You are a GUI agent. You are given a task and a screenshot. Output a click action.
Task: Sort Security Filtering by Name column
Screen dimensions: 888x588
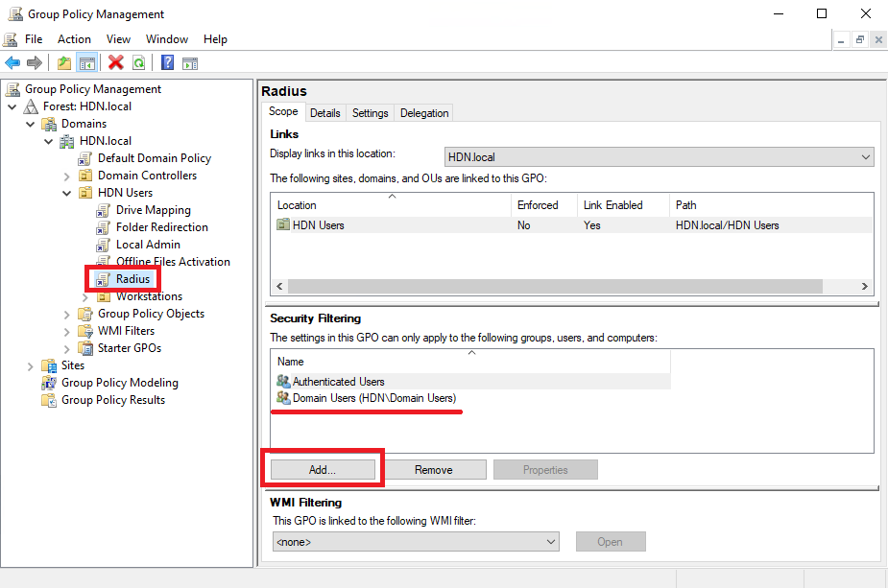(x=471, y=361)
